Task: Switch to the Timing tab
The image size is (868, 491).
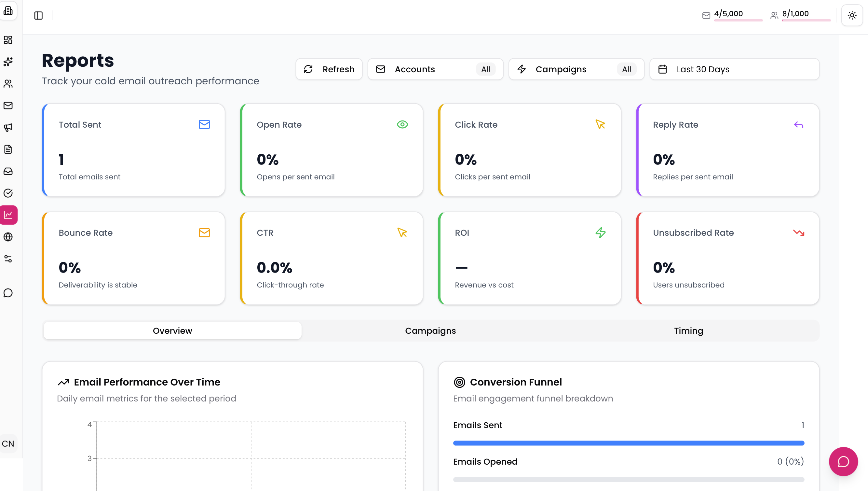Action: click(x=688, y=331)
